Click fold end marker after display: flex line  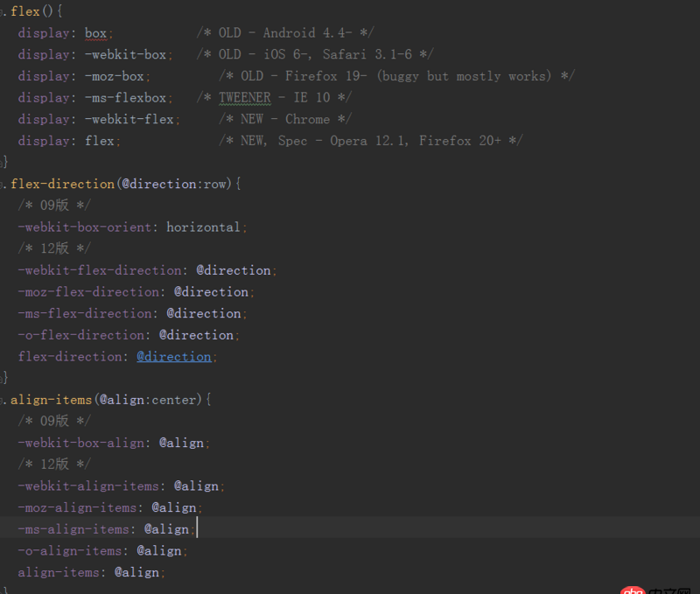point(3,162)
